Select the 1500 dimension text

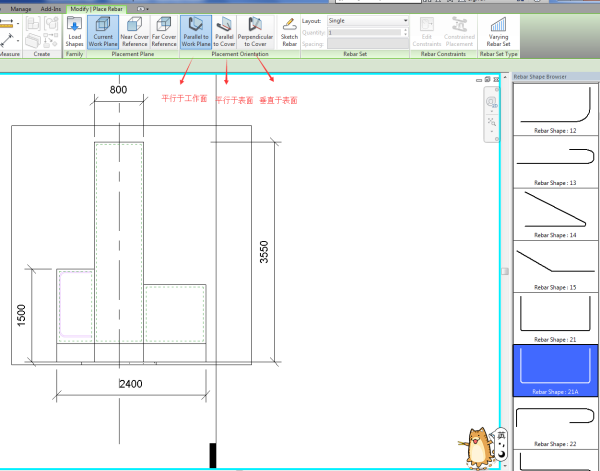coord(21,315)
